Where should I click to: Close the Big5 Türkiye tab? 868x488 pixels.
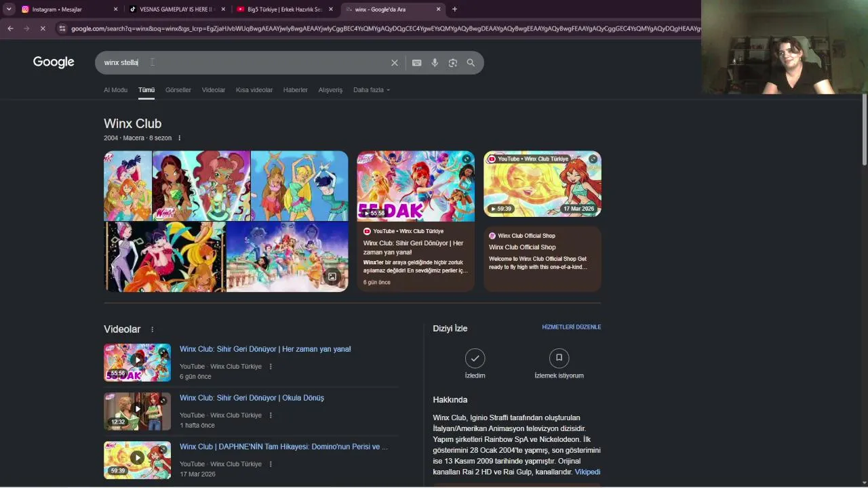tap(331, 9)
